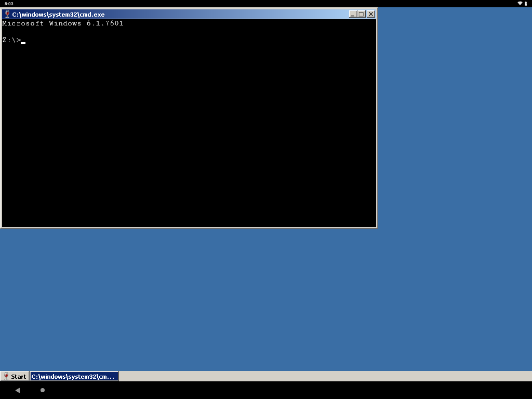Click the empty gray taskbar area
This screenshot has height=399, width=532.
(322, 377)
